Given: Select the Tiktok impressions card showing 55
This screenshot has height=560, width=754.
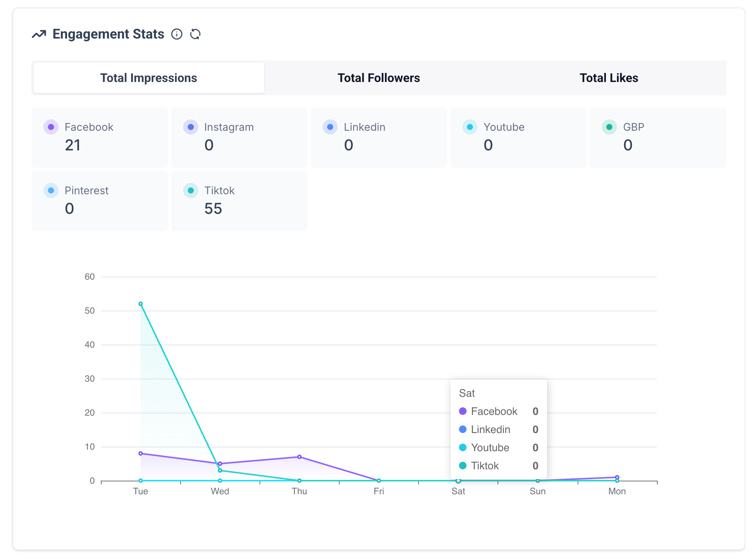Looking at the screenshot, I should 239,201.
